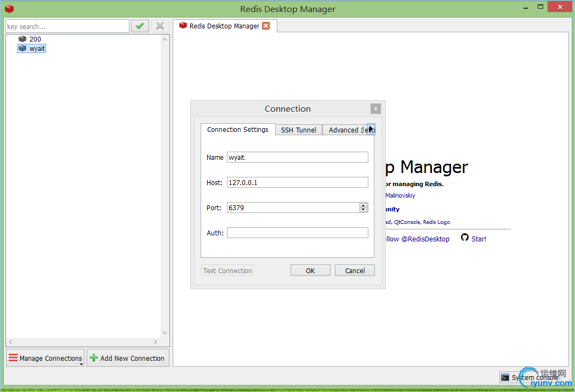575x392 pixels.
Task: Open the Advanced Settings tab
Action: [345, 130]
